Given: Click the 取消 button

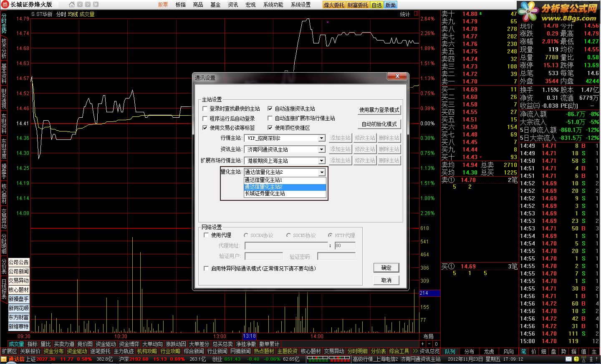Looking at the screenshot, I should (x=386, y=280).
